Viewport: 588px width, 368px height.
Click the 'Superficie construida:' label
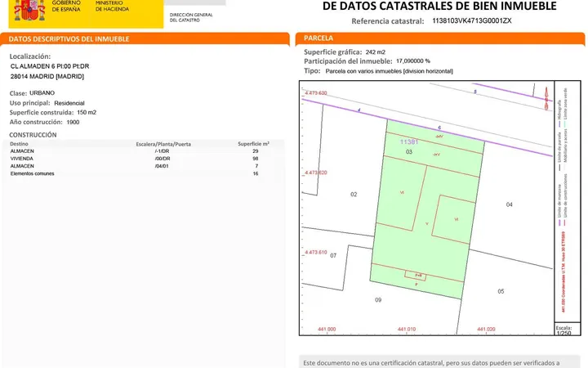[42, 112]
